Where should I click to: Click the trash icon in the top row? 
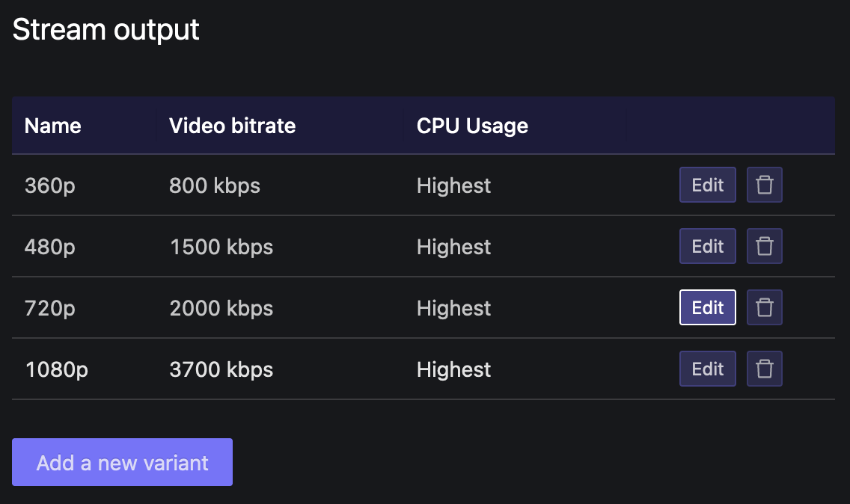764,185
